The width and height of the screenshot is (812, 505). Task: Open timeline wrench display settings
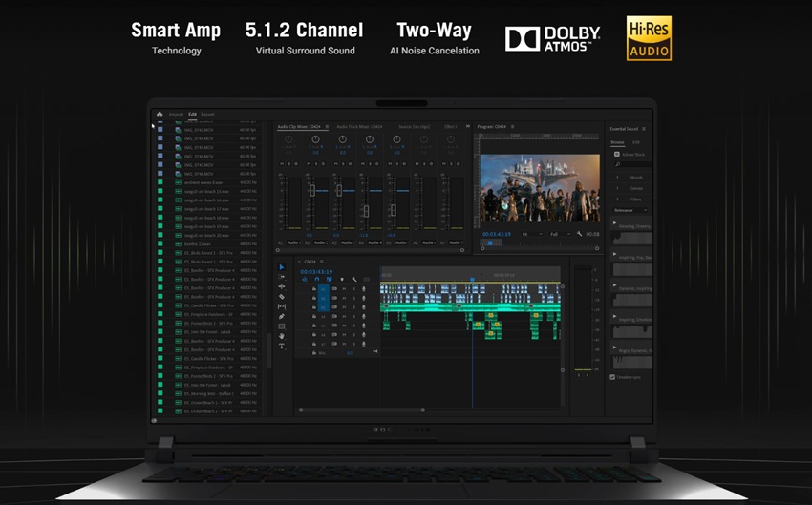(x=354, y=280)
